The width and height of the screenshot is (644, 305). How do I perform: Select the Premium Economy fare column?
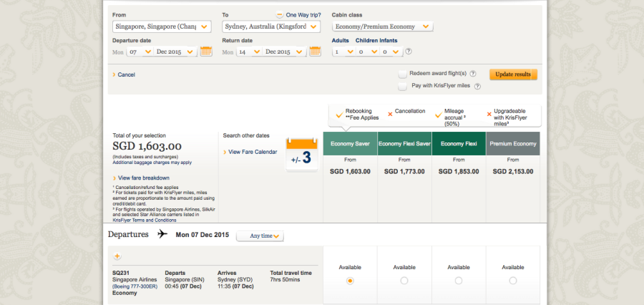click(513, 143)
